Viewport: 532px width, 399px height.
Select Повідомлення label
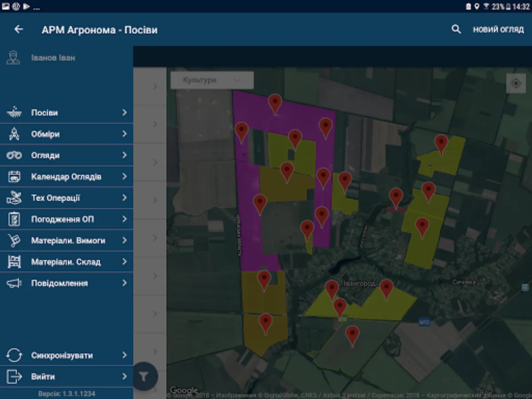tap(59, 283)
